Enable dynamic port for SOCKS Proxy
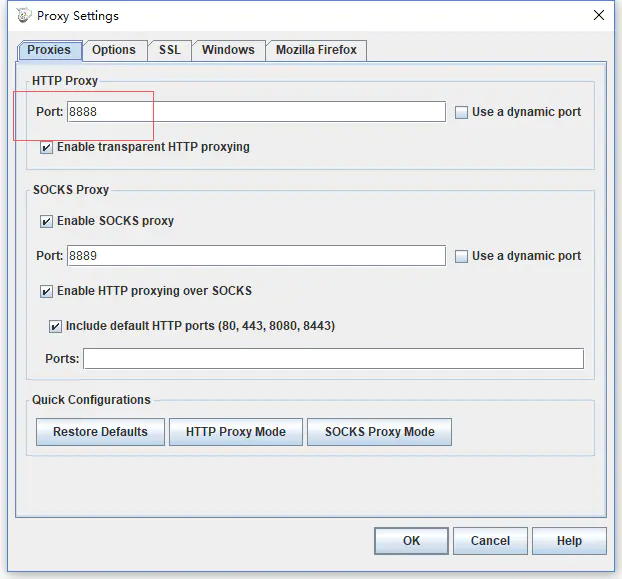This screenshot has height=579, width=622. tap(462, 257)
